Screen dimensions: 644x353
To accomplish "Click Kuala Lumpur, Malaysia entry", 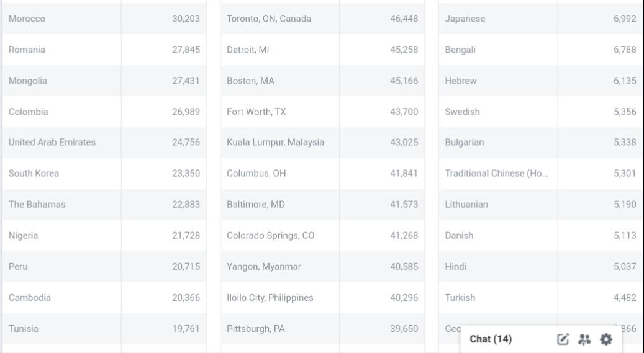I will tap(275, 142).
